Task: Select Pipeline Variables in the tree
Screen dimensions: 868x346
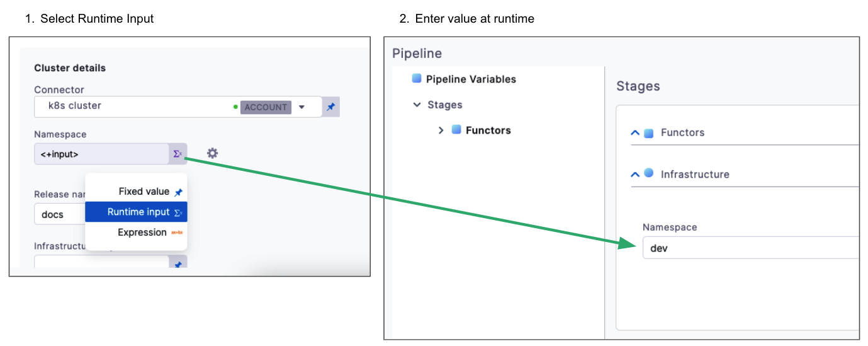Action: [471, 79]
